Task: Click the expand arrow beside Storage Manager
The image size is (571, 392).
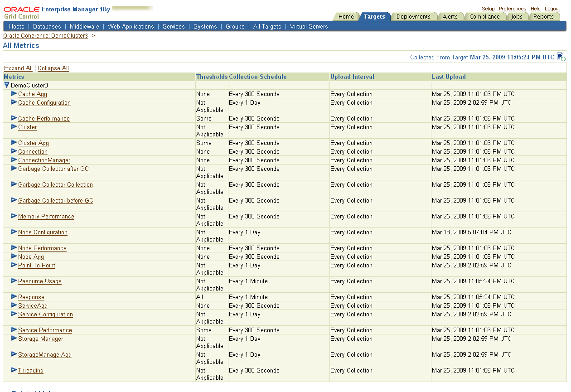Action: point(14,339)
